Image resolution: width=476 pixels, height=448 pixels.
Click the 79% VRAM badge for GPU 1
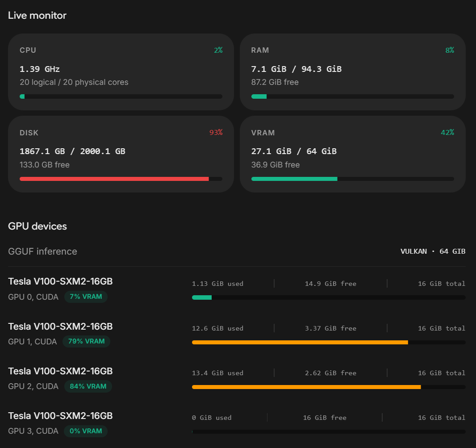[x=86, y=341]
